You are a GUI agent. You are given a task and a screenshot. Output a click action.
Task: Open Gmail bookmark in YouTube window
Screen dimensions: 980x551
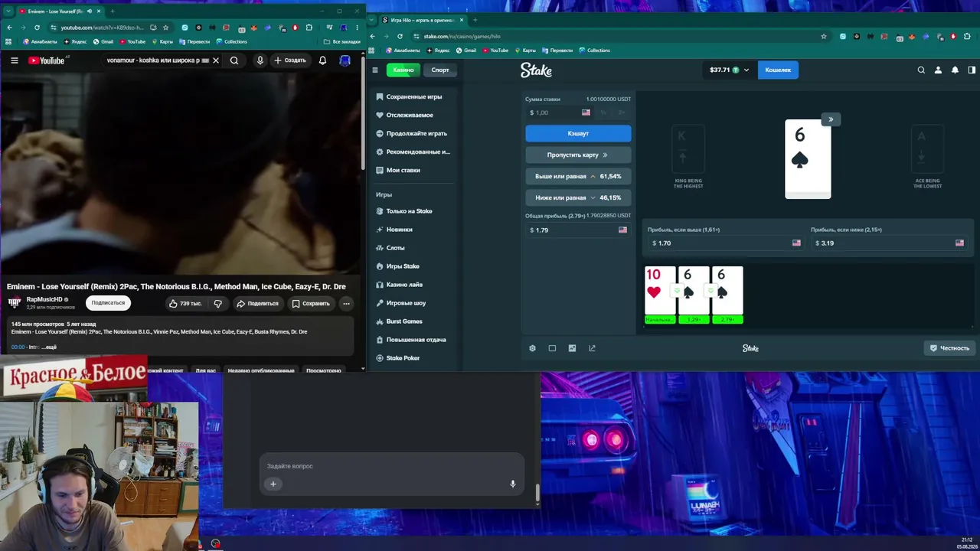click(103, 41)
